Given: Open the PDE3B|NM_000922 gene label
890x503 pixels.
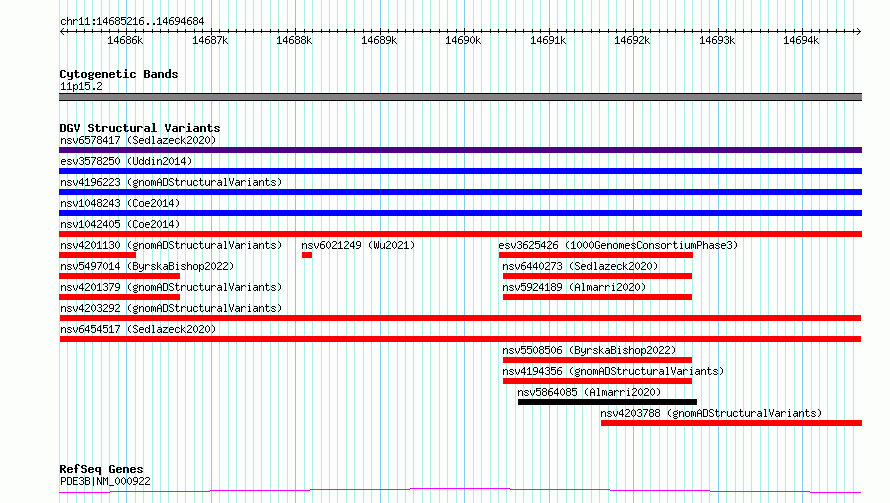Looking at the screenshot, I should [105, 481].
